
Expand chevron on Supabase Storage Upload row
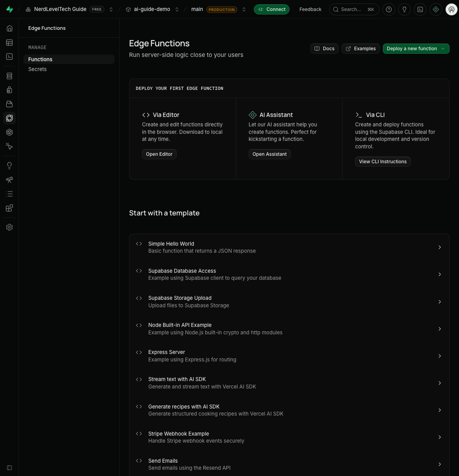point(440,302)
